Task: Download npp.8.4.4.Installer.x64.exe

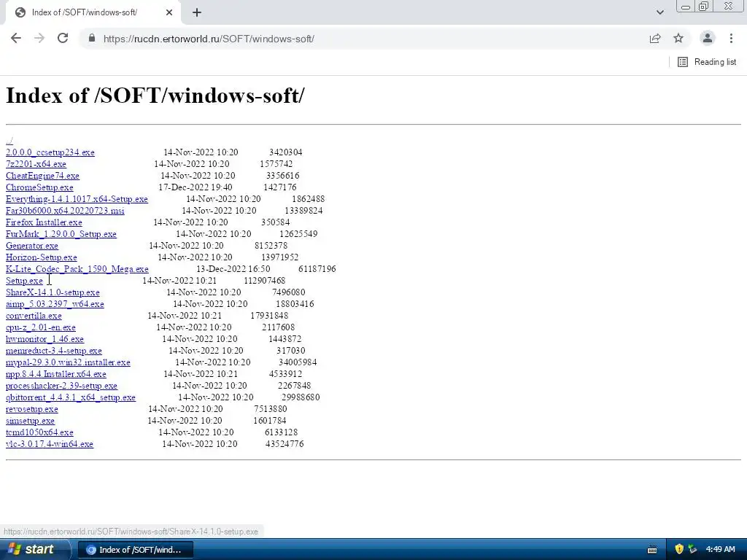Action: (x=55, y=374)
